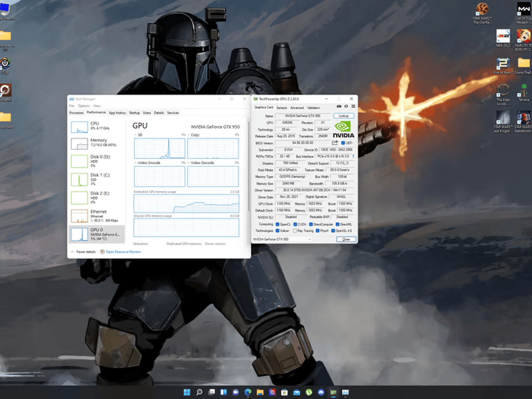This screenshot has height=399, width=532.
Task: Toggle the DirectCompute checkbox
Action: (311, 224)
